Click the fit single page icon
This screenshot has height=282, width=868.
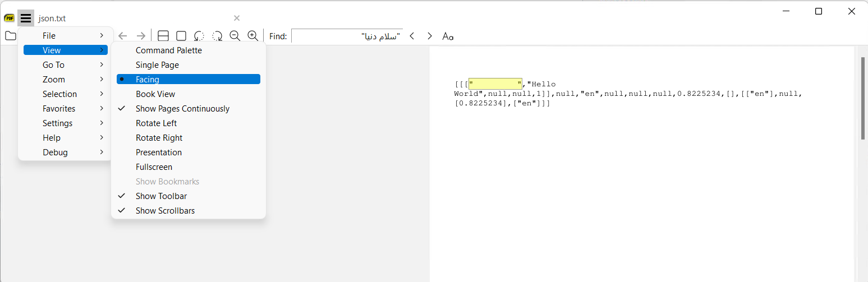point(181,36)
